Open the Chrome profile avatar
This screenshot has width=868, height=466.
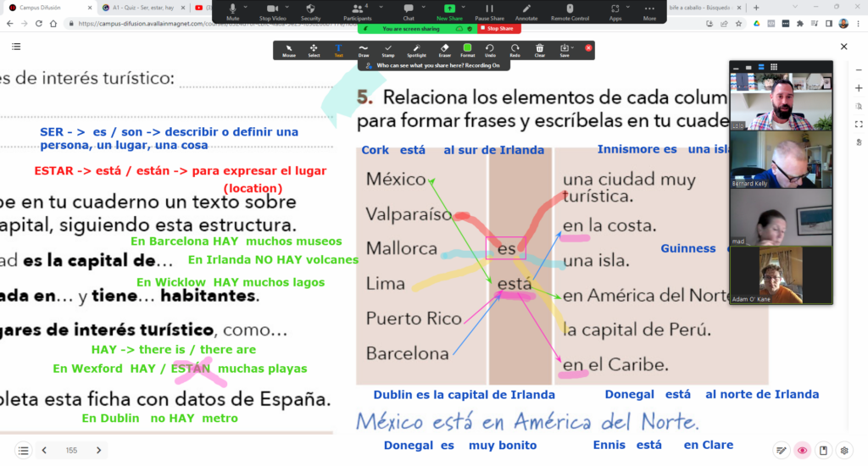(x=843, y=24)
